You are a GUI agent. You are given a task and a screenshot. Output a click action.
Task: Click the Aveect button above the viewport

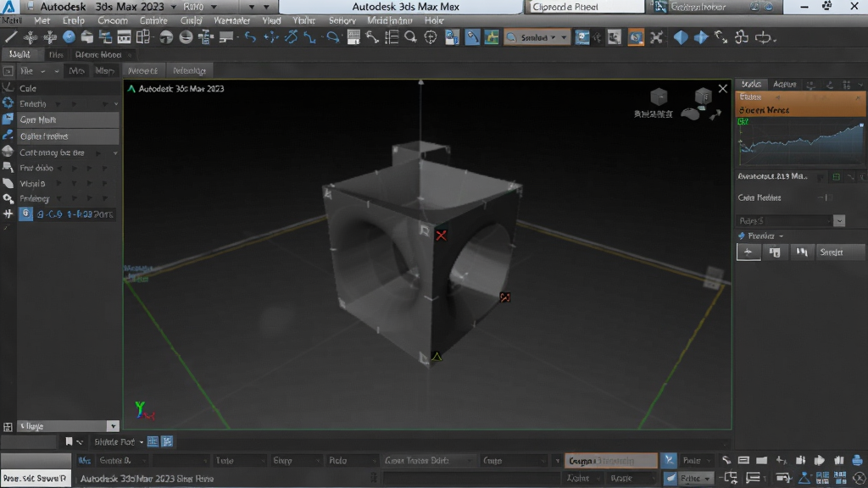tap(142, 70)
